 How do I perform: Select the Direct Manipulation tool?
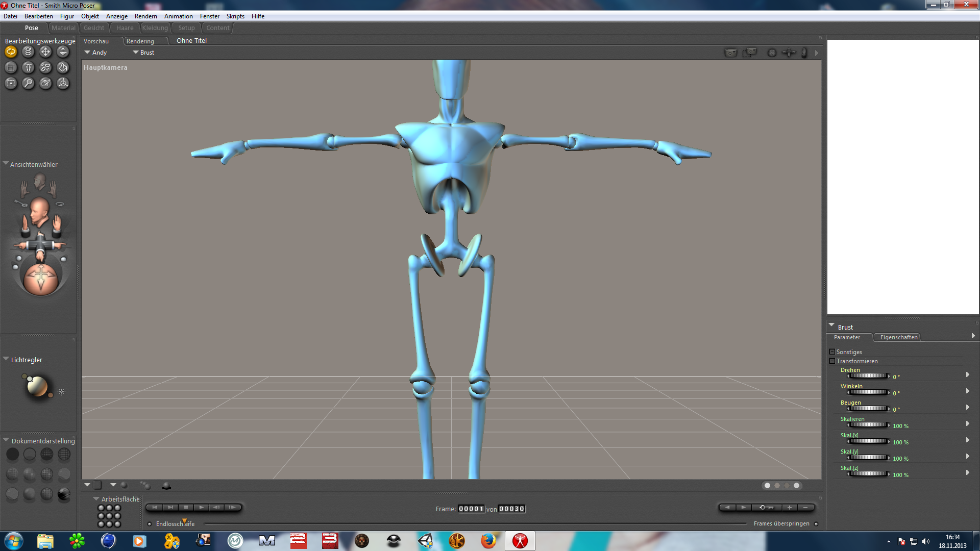[63, 83]
